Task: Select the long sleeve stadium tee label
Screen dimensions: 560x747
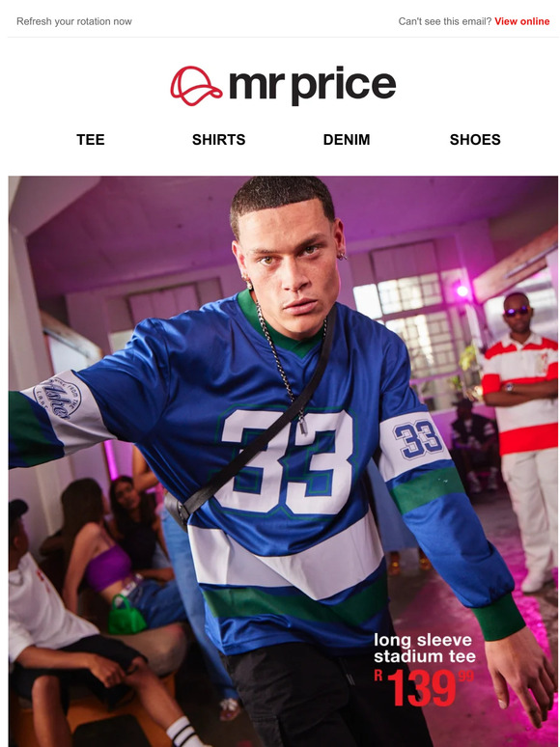Action: [425, 648]
